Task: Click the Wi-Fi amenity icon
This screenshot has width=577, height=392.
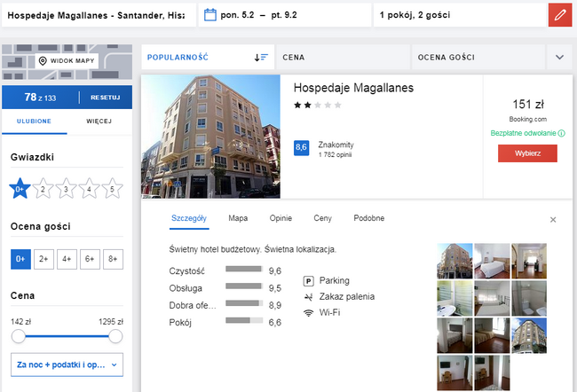Action: pos(308,313)
